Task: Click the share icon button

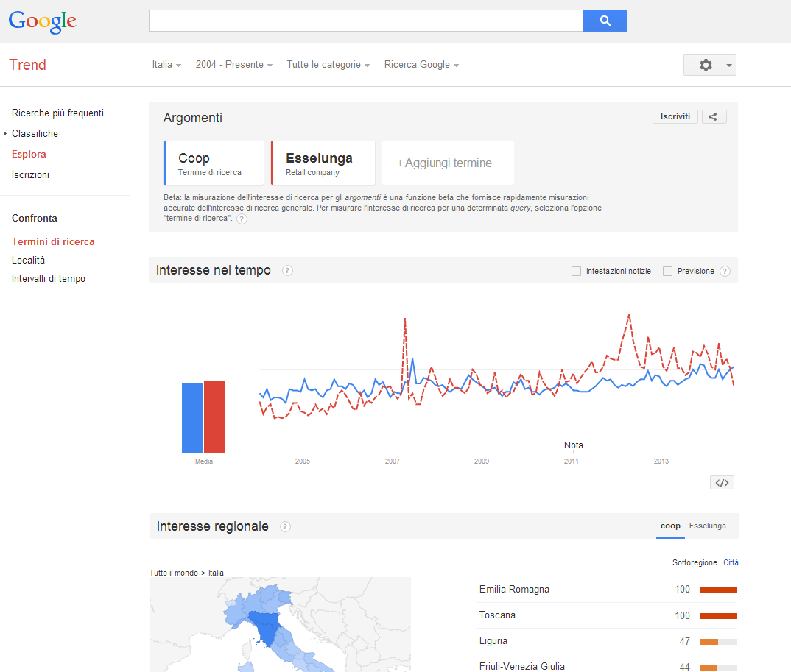Action: (x=714, y=116)
